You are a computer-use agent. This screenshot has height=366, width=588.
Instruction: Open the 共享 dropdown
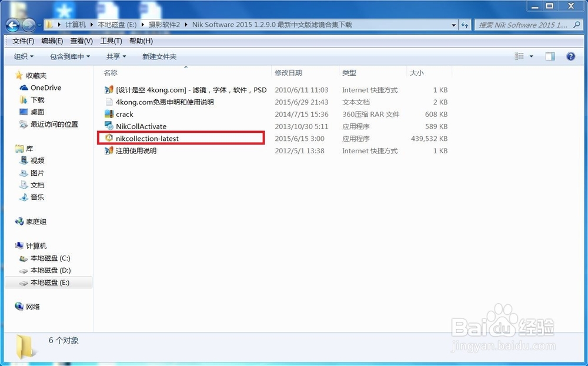point(116,56)
